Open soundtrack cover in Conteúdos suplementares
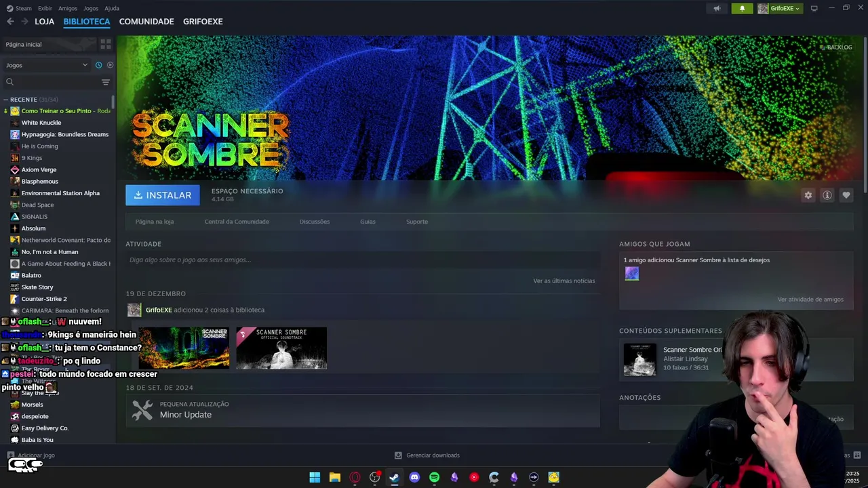This screenshot has height=488, width=868. (639, 359)
